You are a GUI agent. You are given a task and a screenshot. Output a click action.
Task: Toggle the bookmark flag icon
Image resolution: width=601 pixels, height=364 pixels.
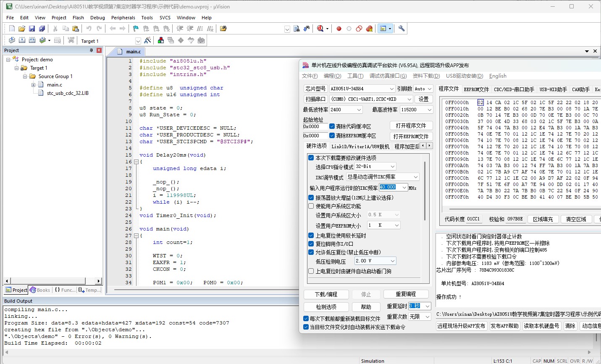coord(136,29)
